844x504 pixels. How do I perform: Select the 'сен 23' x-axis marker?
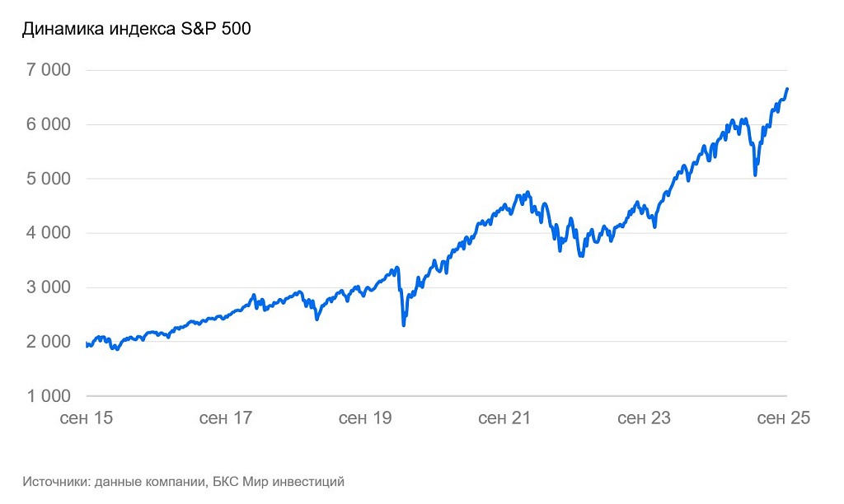pos(644,418)
